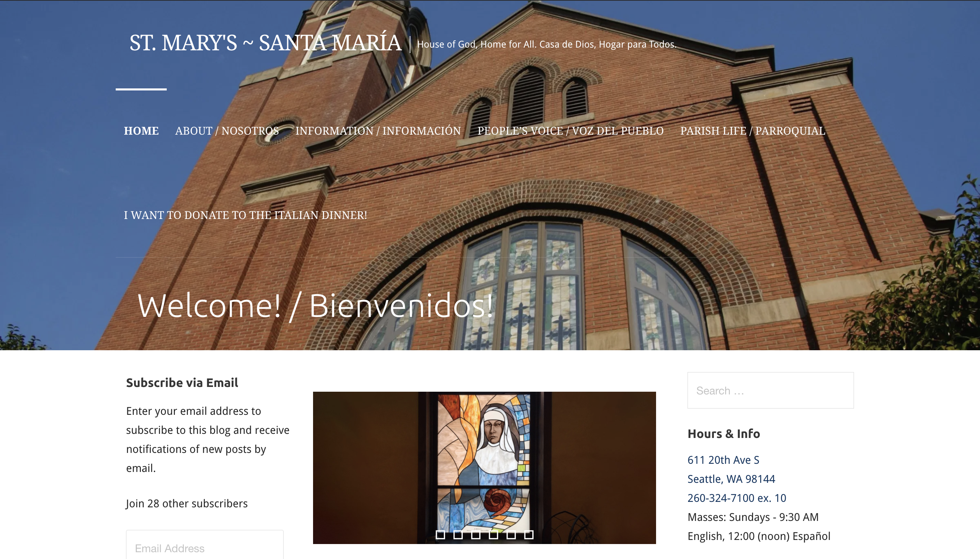Select the second slideshow indicator square
Viewport: 980px width, 559px height.
[458, 535]
